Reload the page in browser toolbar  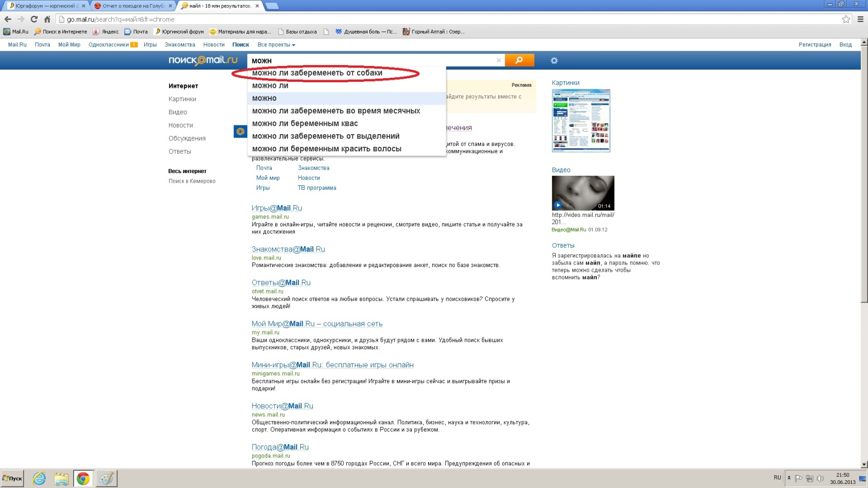click(x=34, y=19)
